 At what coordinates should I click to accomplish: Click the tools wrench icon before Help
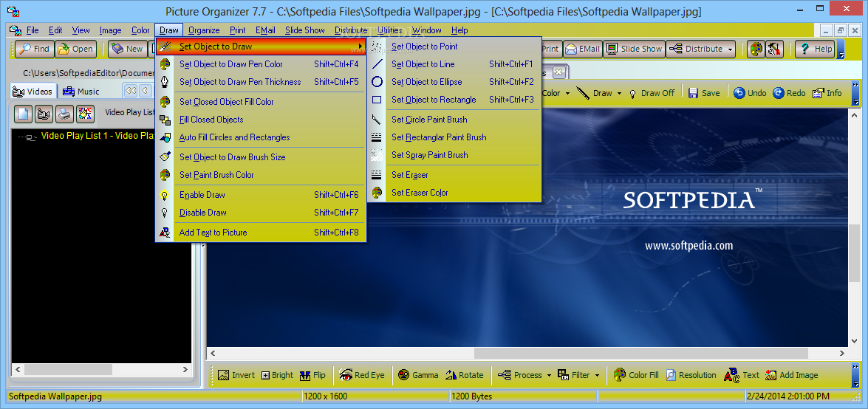point(773,49)
